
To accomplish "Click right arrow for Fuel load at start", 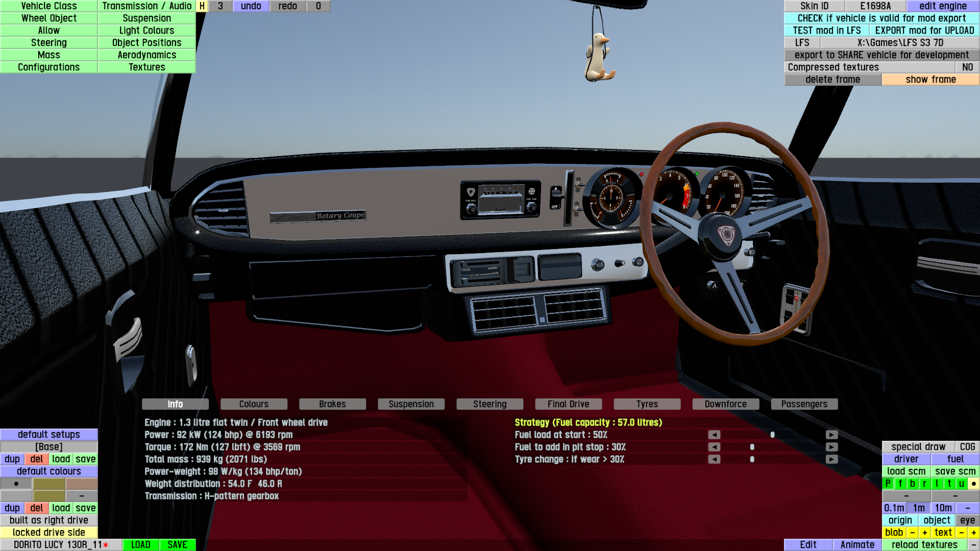I will [x=831, y=435].
